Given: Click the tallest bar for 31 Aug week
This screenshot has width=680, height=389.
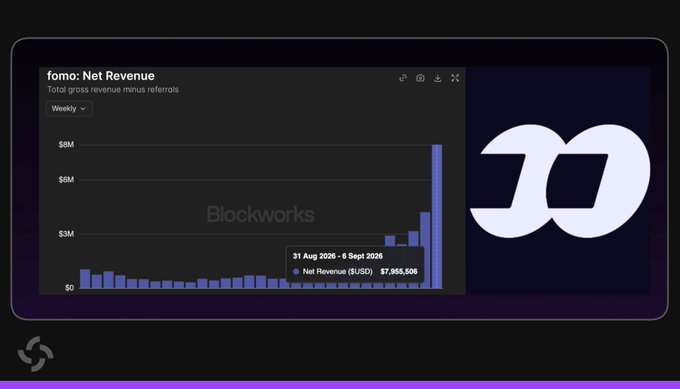Looking at the screenshot, I should (x=437, y=216).
